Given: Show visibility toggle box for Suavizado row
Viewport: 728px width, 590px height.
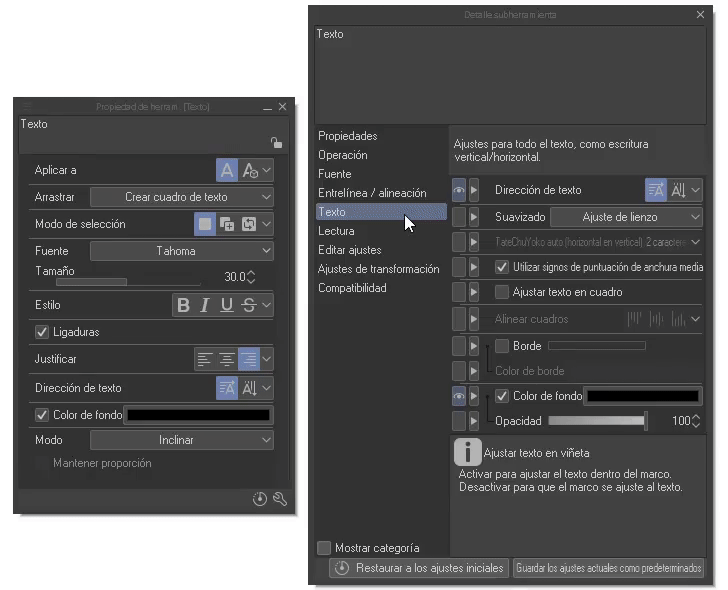Looking at the screenshot, I should (x=459, y=217).
